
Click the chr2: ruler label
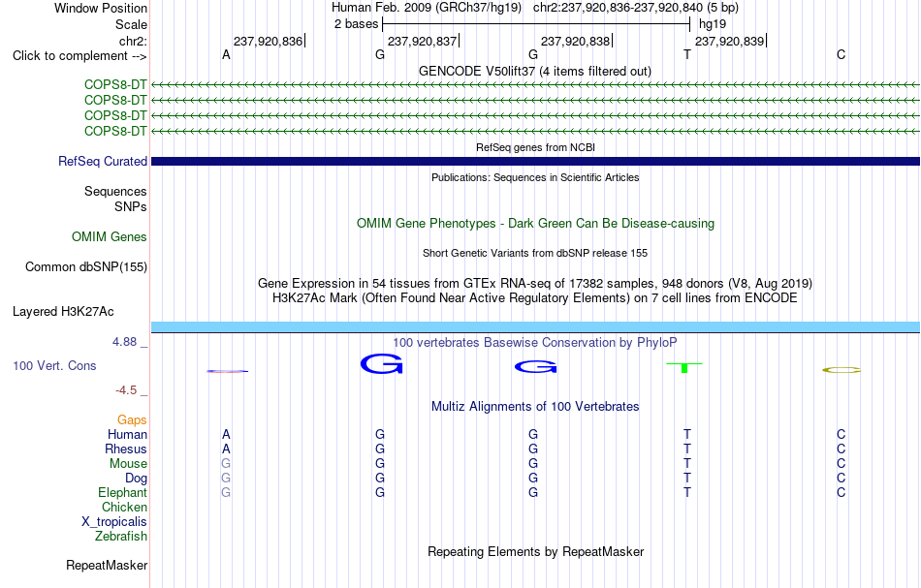point(133,41)
